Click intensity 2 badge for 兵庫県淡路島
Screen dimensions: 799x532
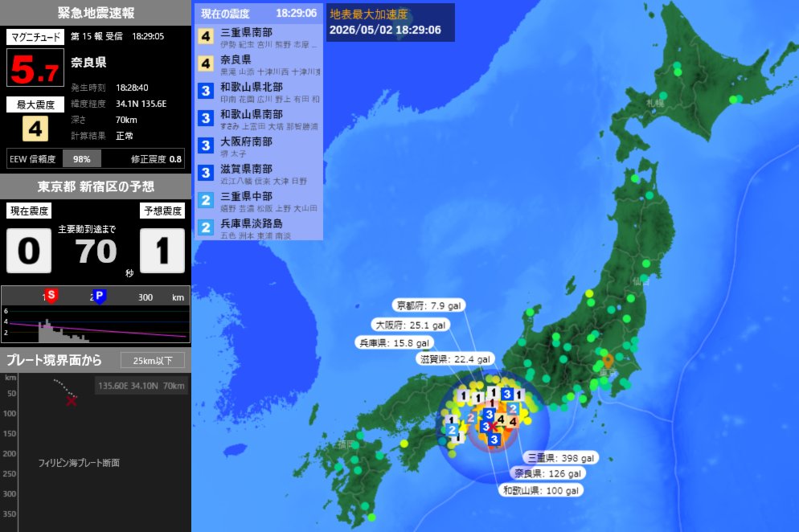(x=206, y=227)
